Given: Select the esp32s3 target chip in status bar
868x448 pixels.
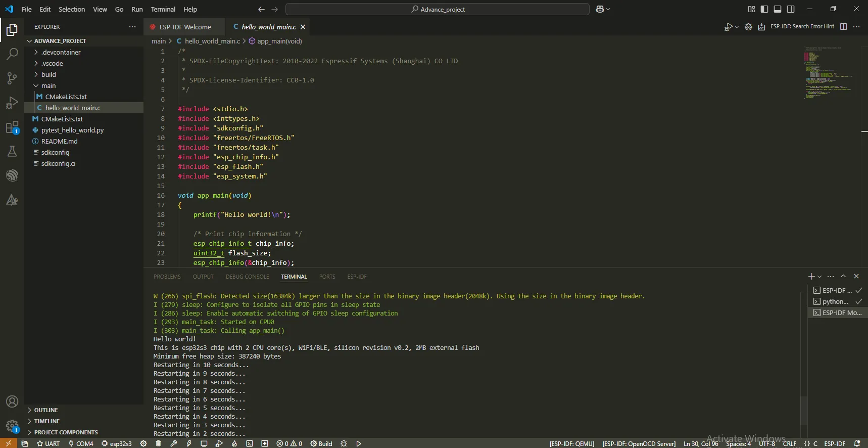Looking at the screenshot, I should [x=117, y=443].
